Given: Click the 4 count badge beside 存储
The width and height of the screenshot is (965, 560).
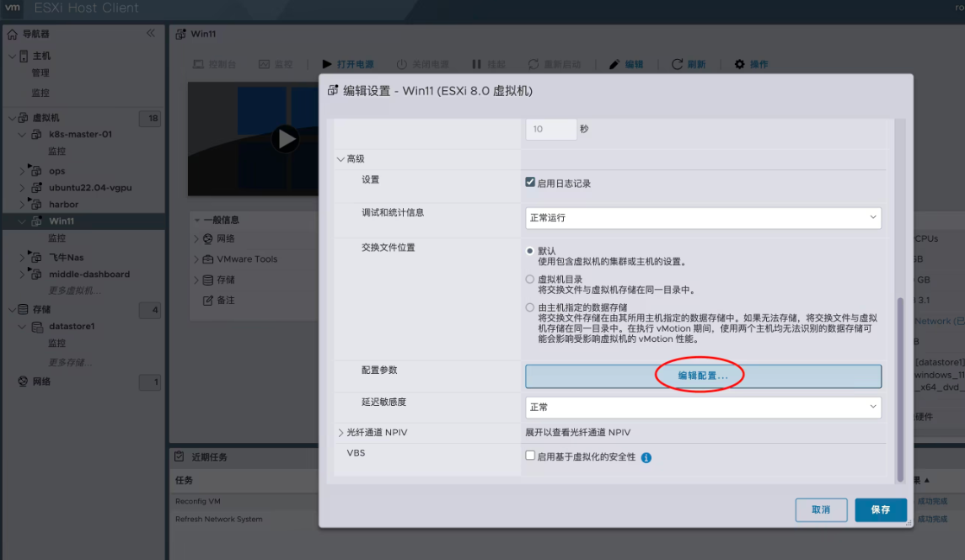Looking at the screenshot, I should coord(150,310).
